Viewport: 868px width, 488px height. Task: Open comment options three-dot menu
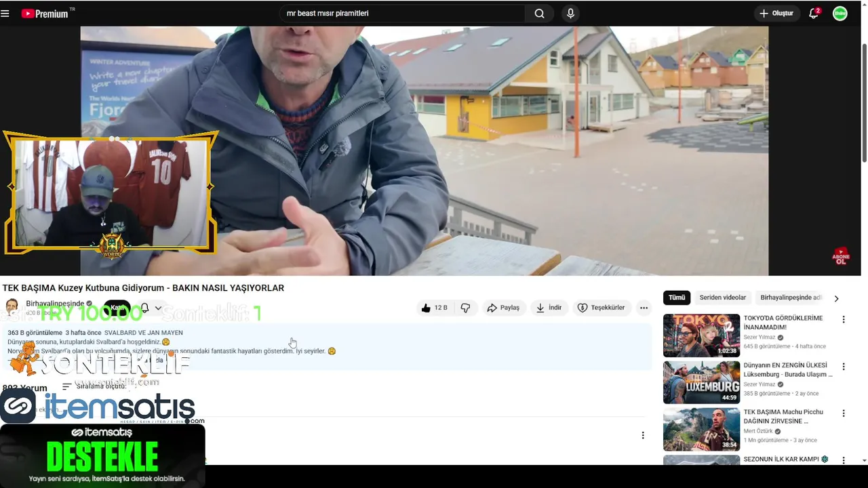click(x=643, y=435)
